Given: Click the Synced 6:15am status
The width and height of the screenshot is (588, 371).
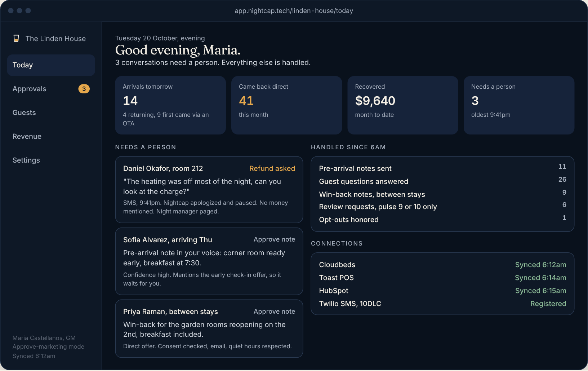Looking at the screenshot, I should pos(540,291).
